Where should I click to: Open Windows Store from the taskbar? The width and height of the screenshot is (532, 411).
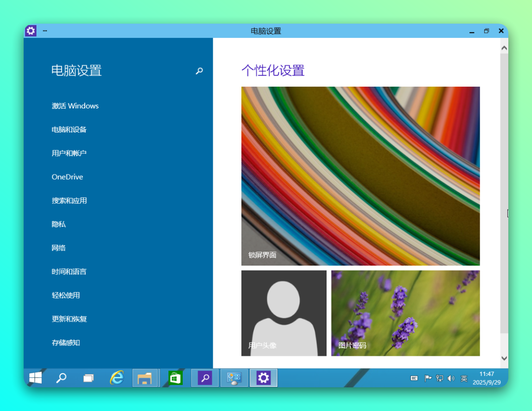click(175, 378)
